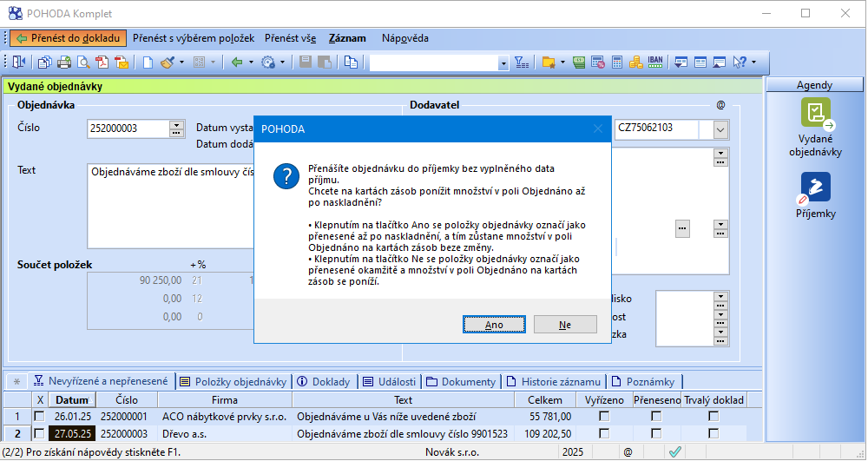Click Ano in the POHODA dialog

[x=494, y=325]
